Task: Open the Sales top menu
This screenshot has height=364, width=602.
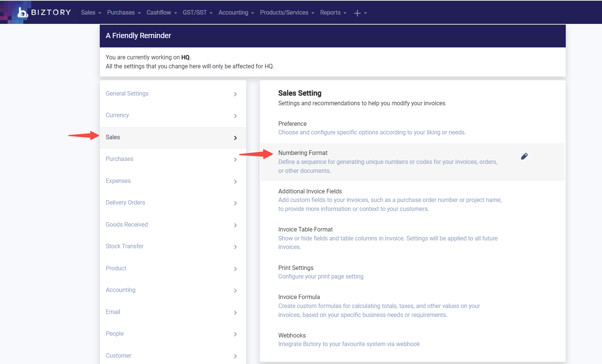Action: (91, 12)
